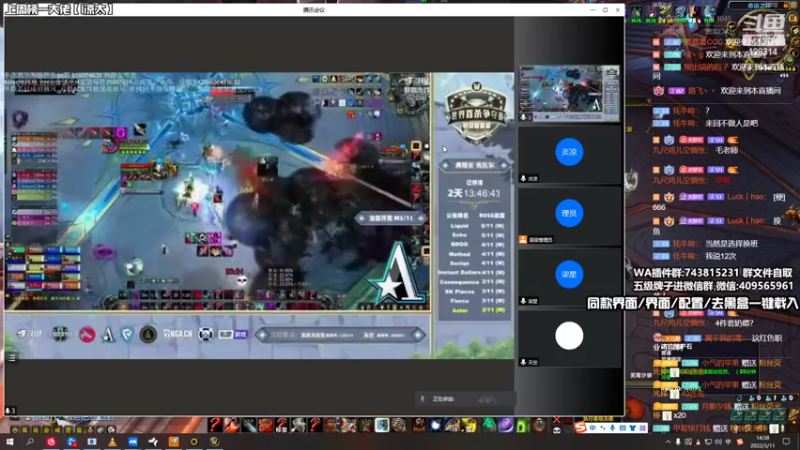The height and width of the screenshot is (450, 800).
Task: Select participant avatar 炎凉
Action: (569, 152)
